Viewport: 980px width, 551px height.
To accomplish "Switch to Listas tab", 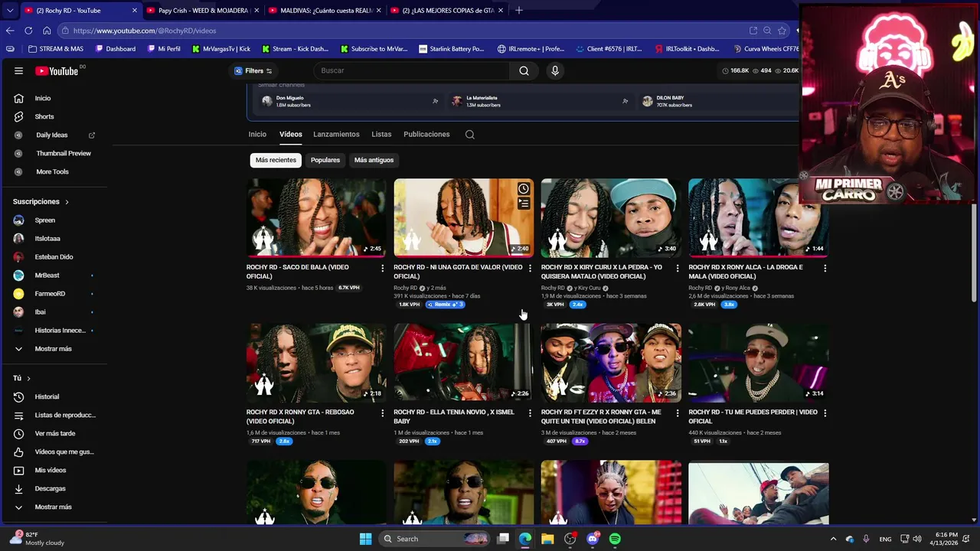I will pos(381,134).
